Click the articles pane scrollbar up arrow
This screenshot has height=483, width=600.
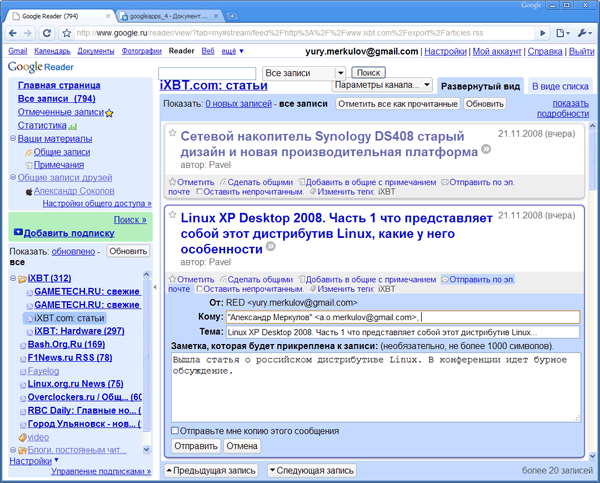click(x=592, y=126)
